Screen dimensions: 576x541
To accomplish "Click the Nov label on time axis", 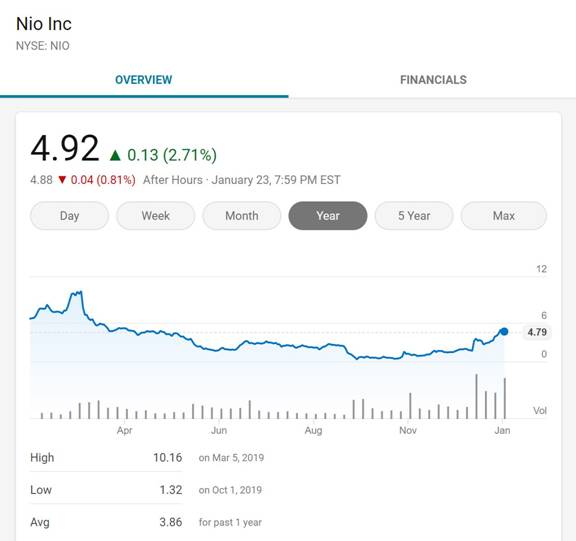I will click(408, 430).
